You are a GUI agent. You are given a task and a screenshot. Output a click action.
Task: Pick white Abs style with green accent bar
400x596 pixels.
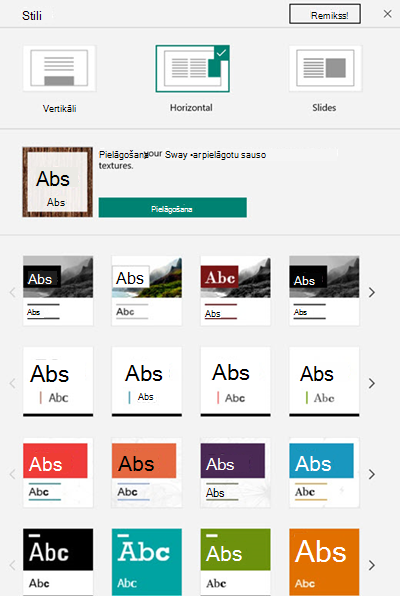(324, 382)
